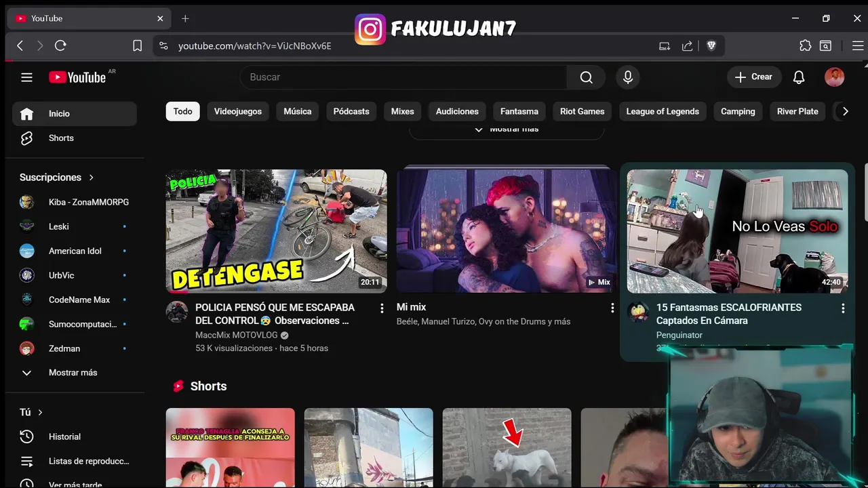The height and width of the screenshot is (488, 868).
Task: Click the Crear button
Action: coord(754,77)
